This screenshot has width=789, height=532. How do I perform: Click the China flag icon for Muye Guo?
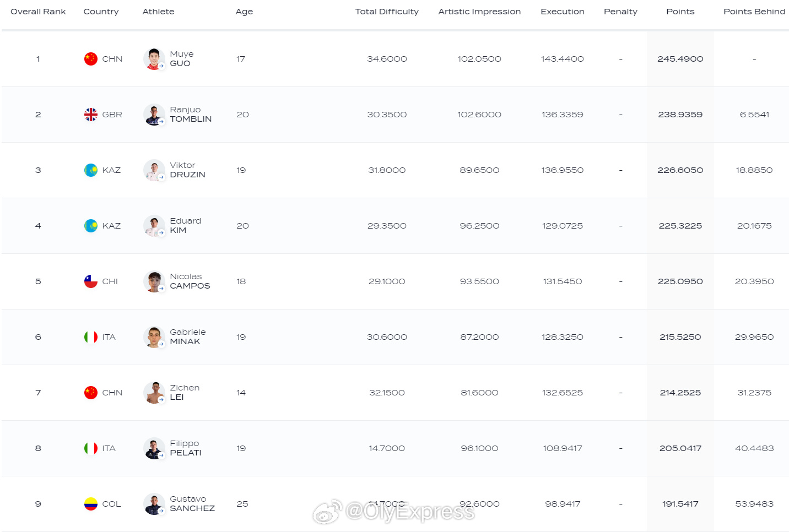coord(91,59)
